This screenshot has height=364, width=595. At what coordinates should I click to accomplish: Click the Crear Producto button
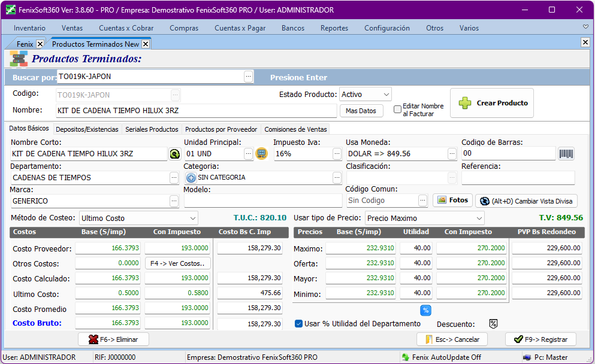click(x=492, y=103)
